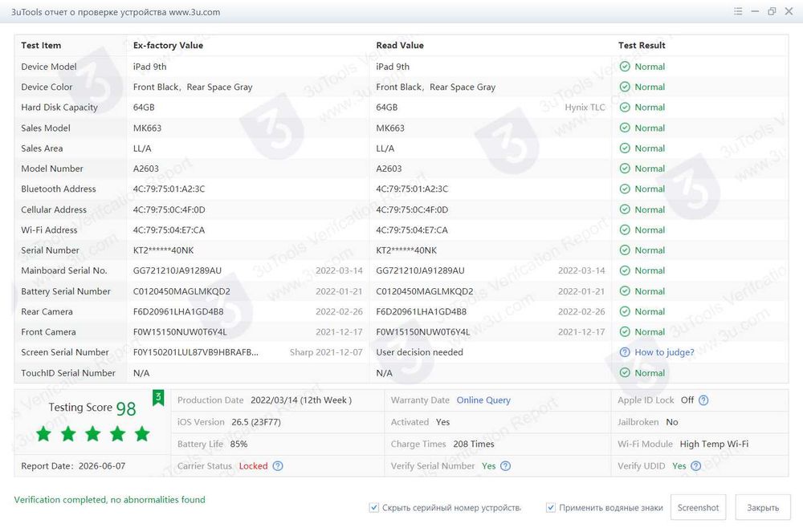Click the Read Value column header
The width and height of the screenshot is (803, 532).
pos(400,45)
